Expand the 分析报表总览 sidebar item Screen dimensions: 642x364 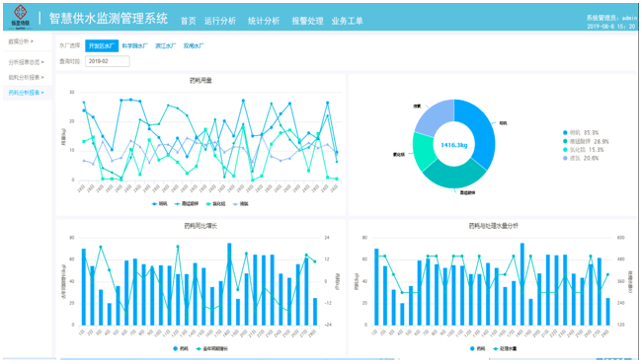tap(27, 62)
